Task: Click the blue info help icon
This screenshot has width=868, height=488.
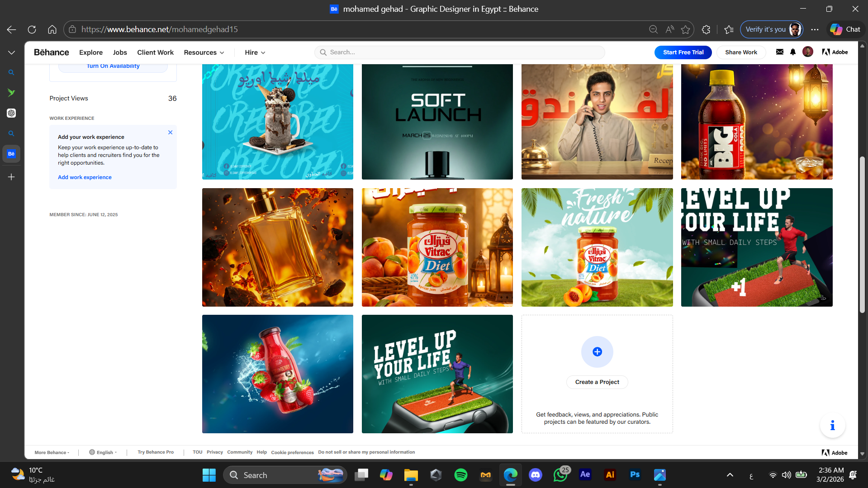Action: coord(832,425)
